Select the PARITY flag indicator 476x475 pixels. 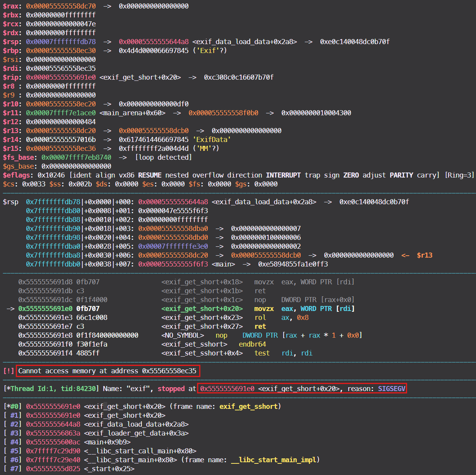pyautogui.click(x=401, y=175)
